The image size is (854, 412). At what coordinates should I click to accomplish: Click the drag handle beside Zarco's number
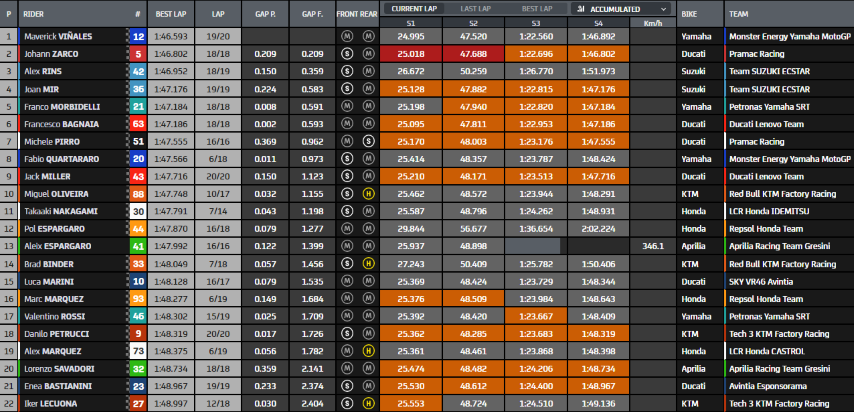pyautogui.click(x=128, y=53)
